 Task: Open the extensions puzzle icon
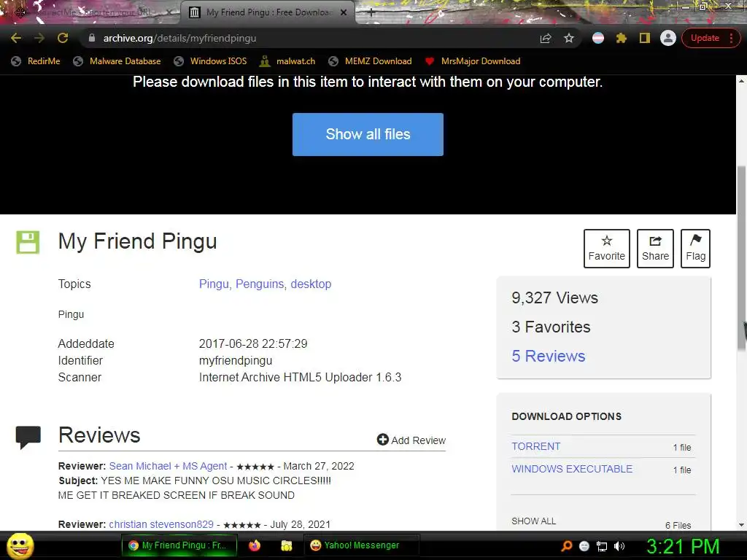point(622,38)
